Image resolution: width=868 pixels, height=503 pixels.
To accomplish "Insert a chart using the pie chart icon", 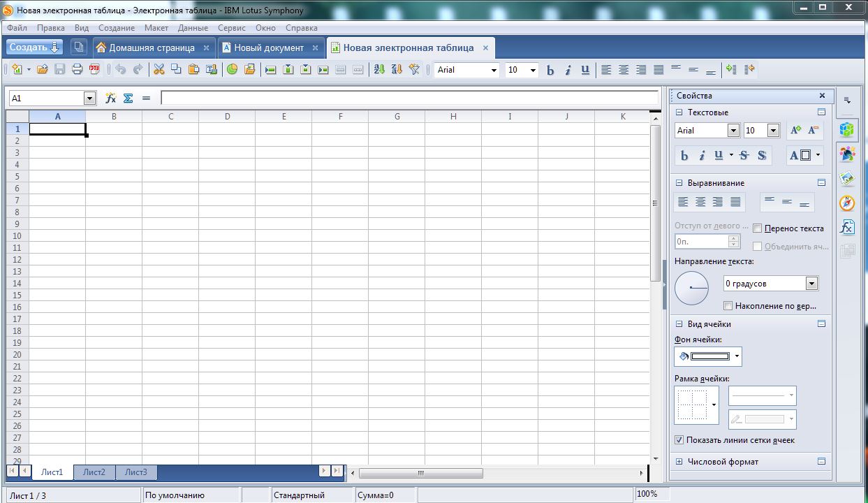I will point(232,69).
